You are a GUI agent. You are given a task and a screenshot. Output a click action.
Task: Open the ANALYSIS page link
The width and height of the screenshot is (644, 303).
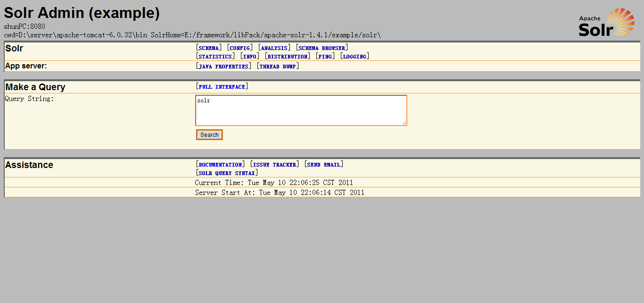pyautogui.click(x=274, y=48)
